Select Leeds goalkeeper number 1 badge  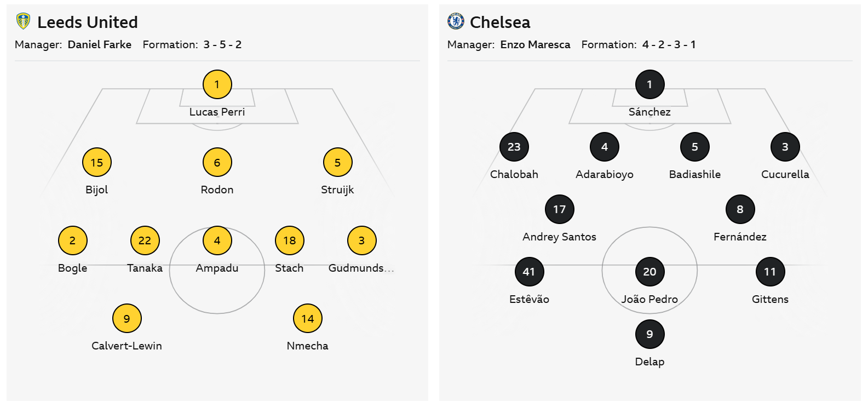pyautogui.click(x=217, y=84)
